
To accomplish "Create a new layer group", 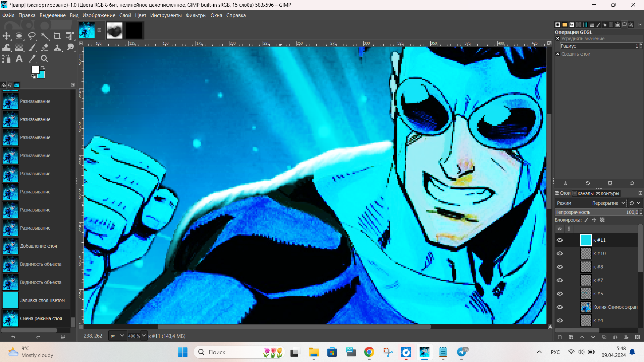I will (571, 337).
